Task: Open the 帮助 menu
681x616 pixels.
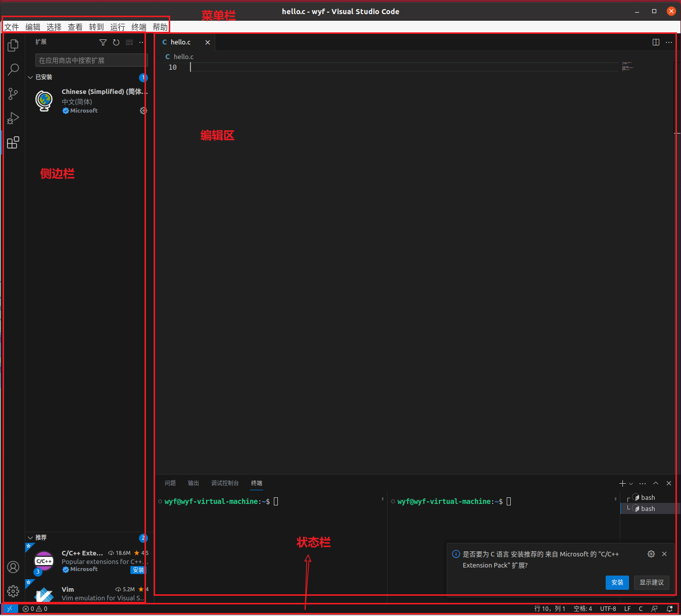Action: pyautogui.click(x=160, y=27)
